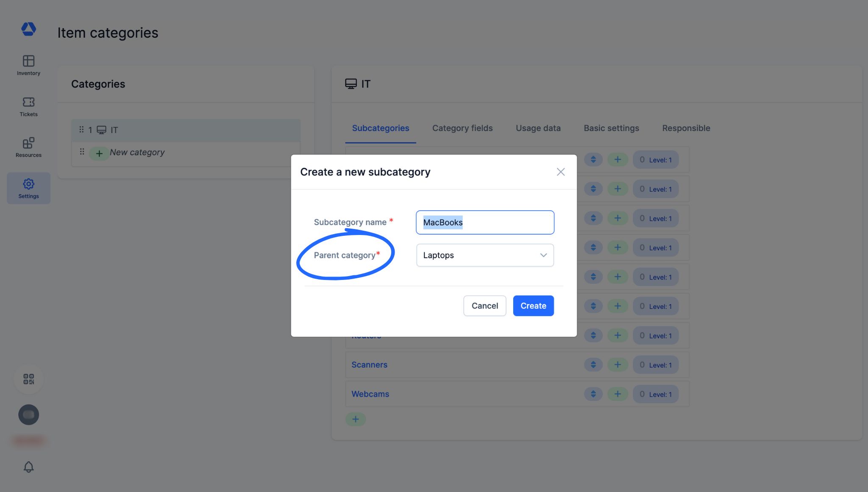This screenshot has height=492, width=868.
Task: Grab the drag handle of New category row
Action: coord(82,152)
